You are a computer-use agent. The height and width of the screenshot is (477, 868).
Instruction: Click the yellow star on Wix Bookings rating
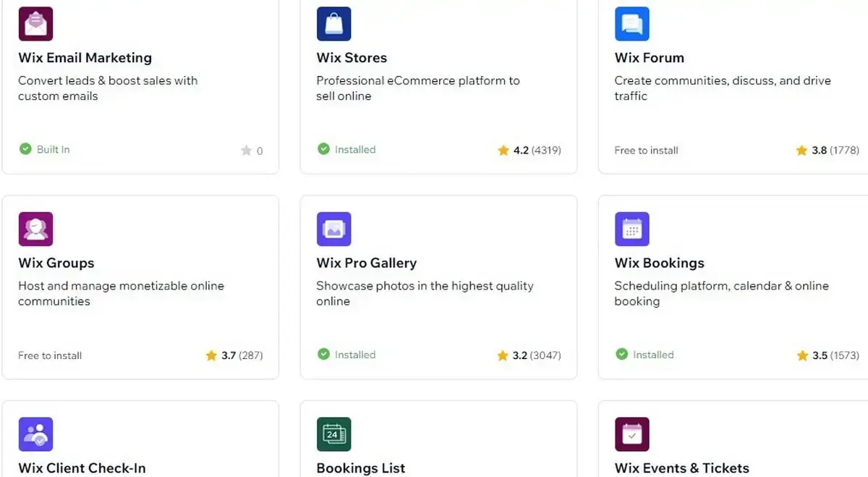801,355
